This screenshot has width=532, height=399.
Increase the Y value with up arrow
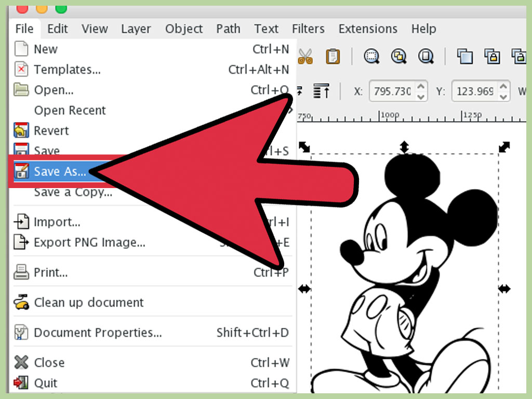[503, 86]
